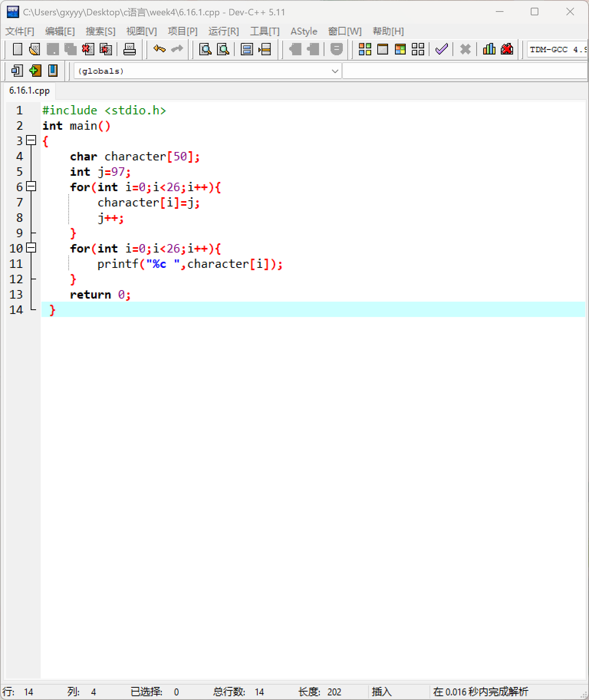Click the char character[50]; line

point(135,157)
